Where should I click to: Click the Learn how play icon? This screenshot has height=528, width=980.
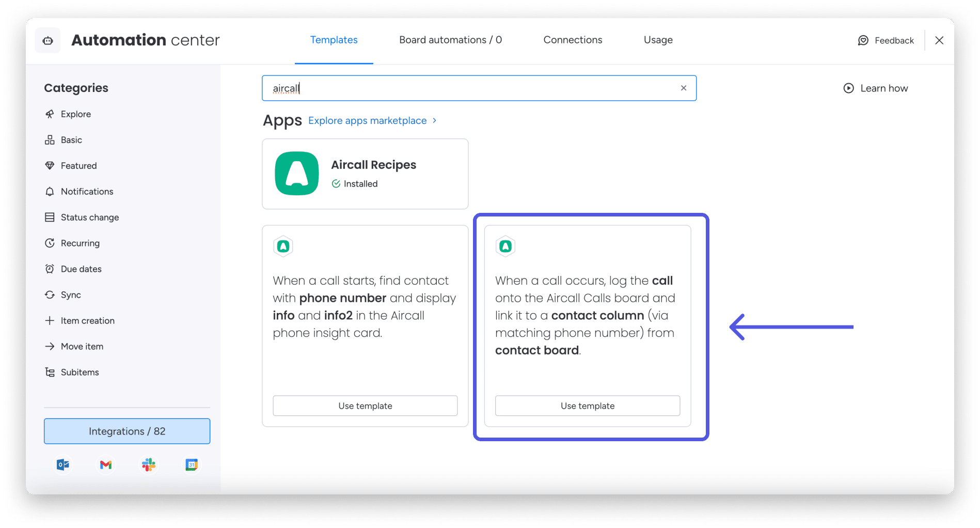(x=848, y=88)
